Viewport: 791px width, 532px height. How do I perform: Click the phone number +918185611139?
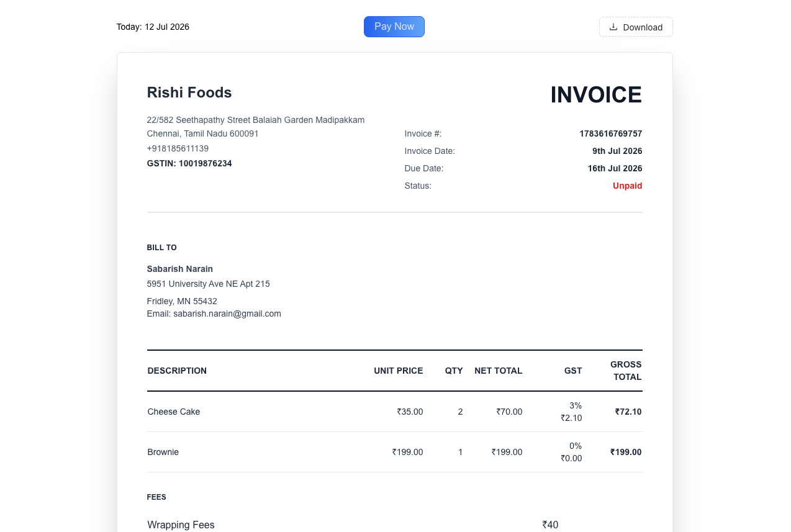(x=178, y=148)
